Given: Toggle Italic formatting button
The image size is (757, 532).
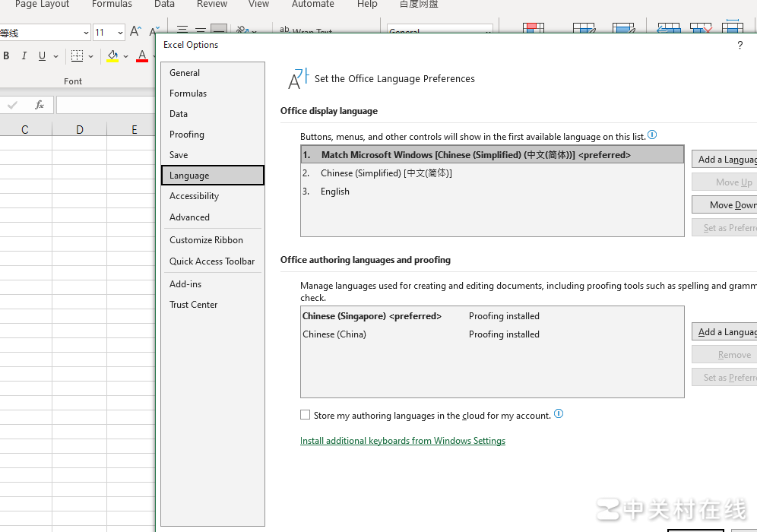Looking at the screenshot, I should tap(24, 56).
